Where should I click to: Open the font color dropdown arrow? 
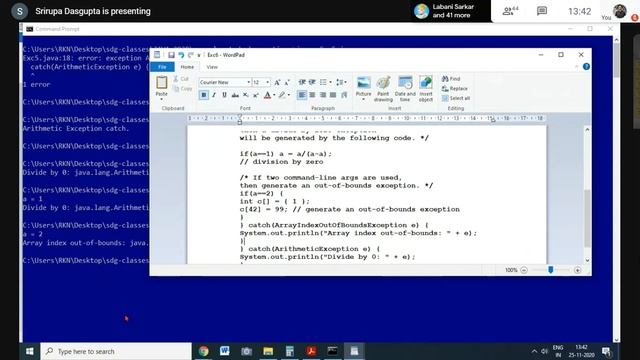coord(274,95)
